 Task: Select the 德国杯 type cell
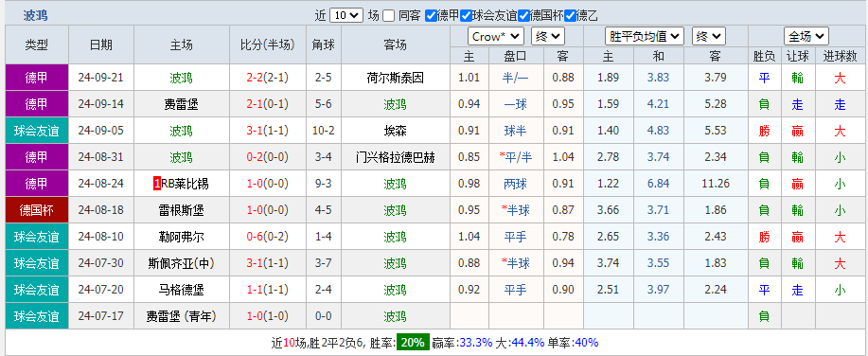tap(37, 210)
